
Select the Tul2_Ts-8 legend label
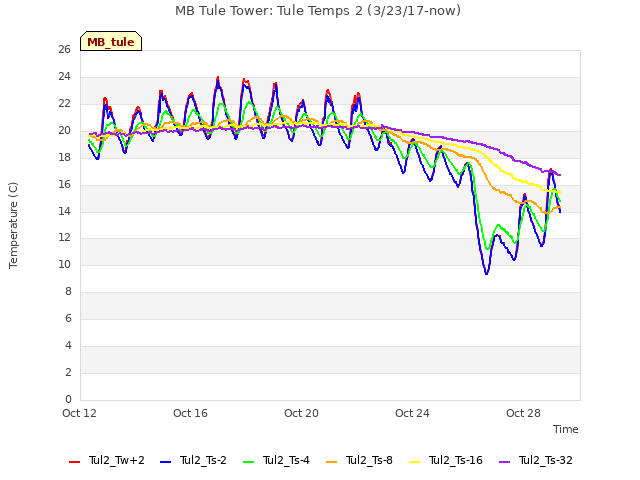point(369,460)
